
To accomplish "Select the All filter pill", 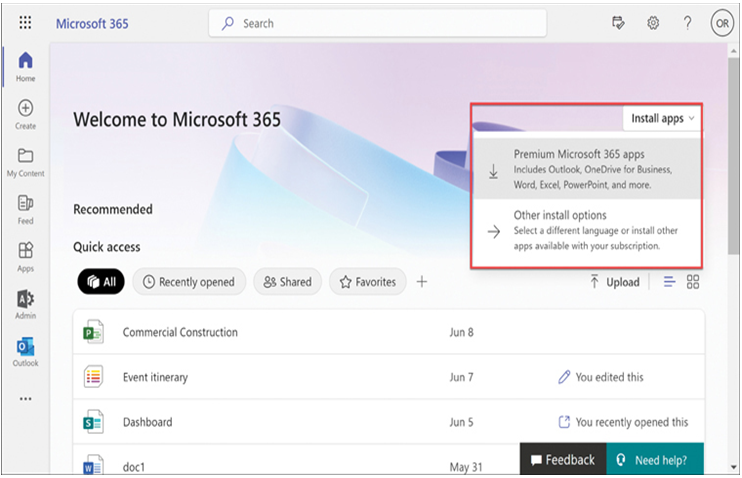I will click(x=101, y=282).
